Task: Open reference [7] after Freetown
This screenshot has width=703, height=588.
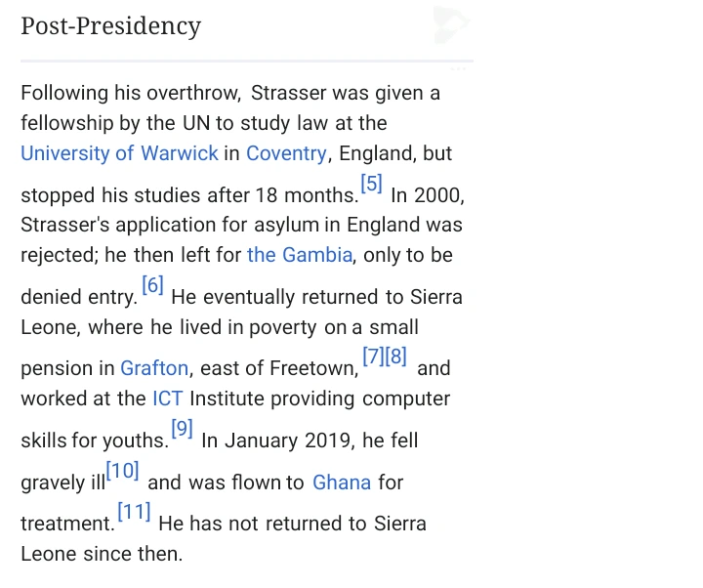Action: (x=373, y=357)
